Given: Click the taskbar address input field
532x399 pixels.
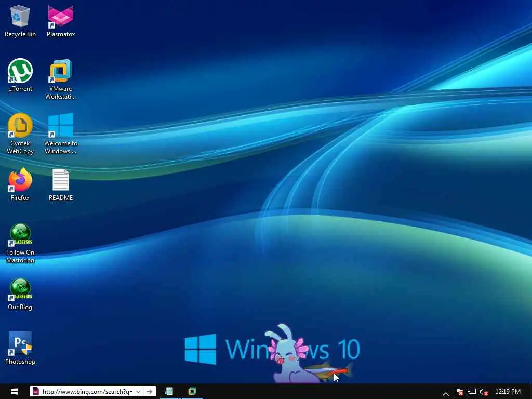Looking at the screenshot, I should (87, 392).
